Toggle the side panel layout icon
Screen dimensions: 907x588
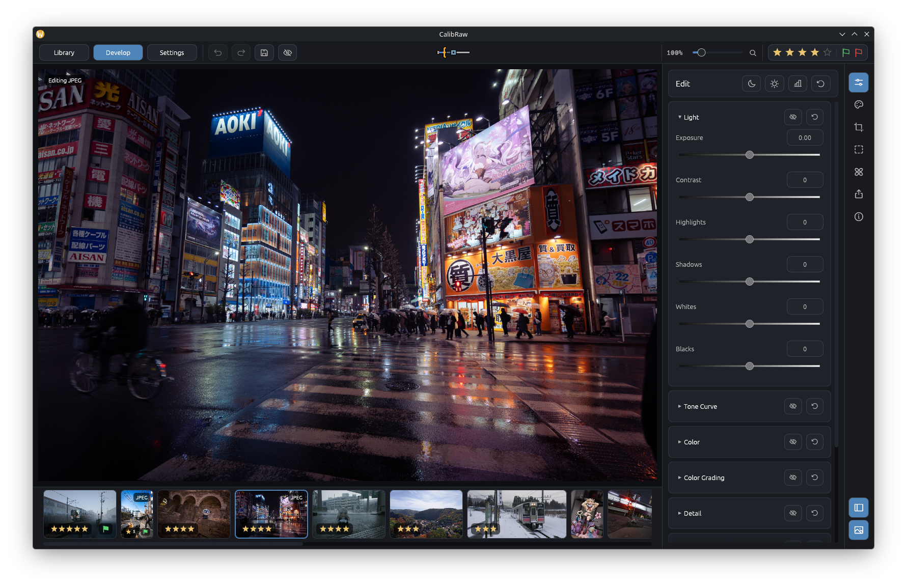click(x=859, y=508)
